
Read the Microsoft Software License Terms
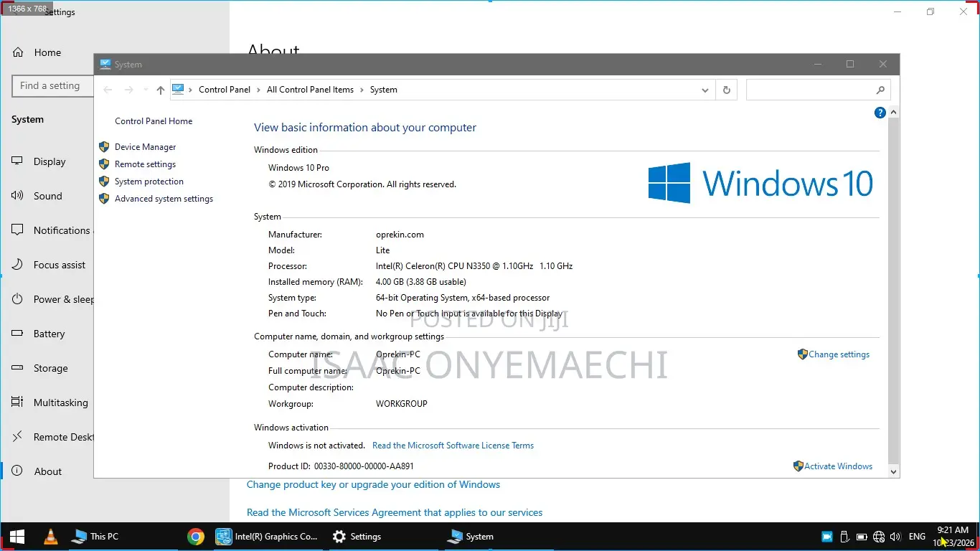point(453,446)
